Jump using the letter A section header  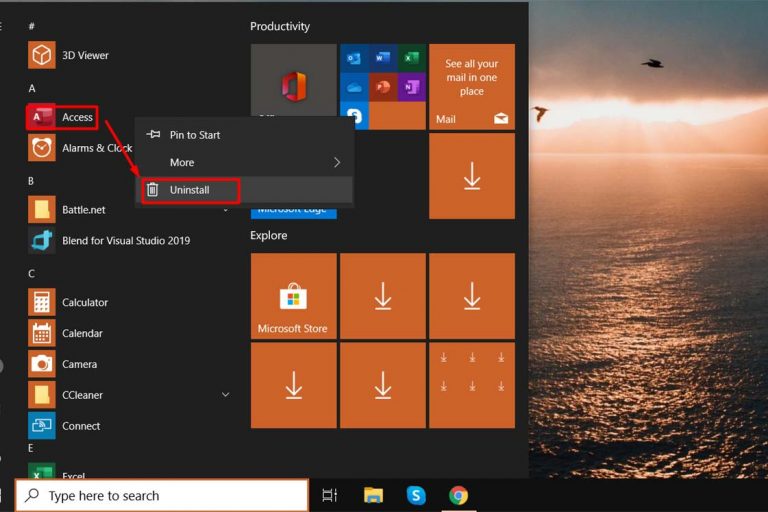coord(32,88)
